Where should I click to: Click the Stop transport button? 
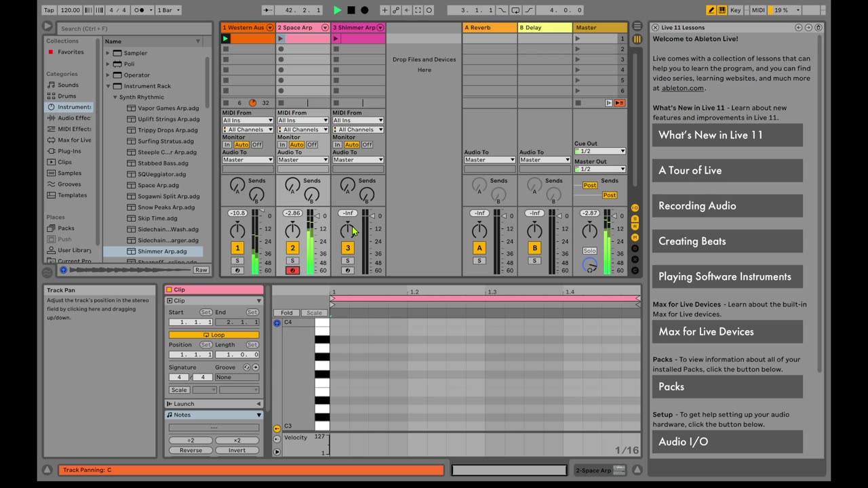click(x=351, y=10)
